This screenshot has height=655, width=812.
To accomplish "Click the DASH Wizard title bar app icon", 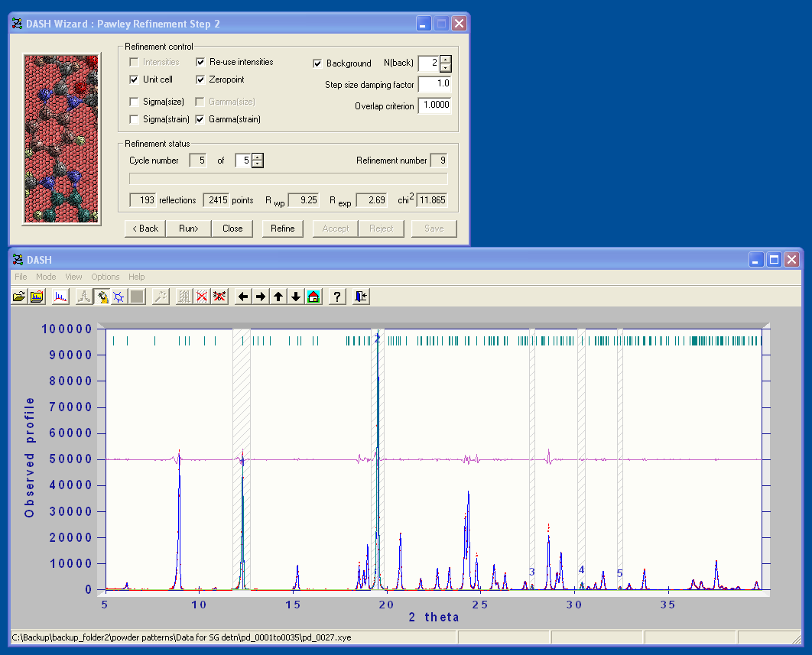I will [x=17, y=23].
